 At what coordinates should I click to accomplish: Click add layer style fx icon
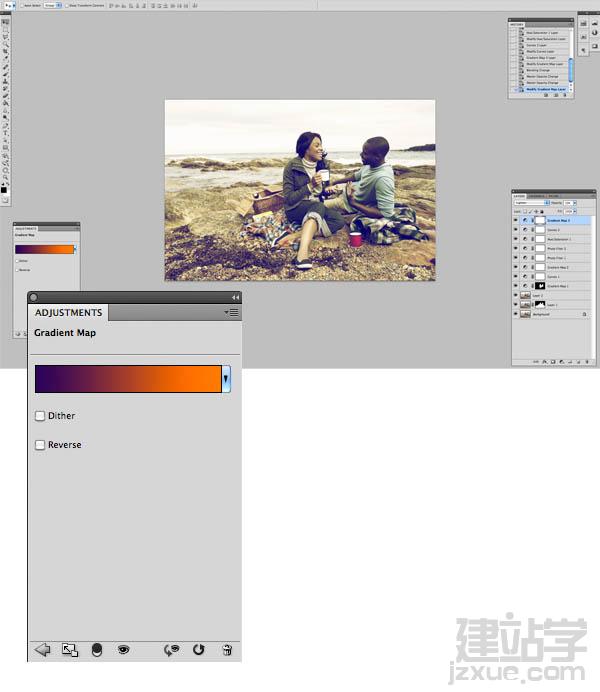pos(545,362)
